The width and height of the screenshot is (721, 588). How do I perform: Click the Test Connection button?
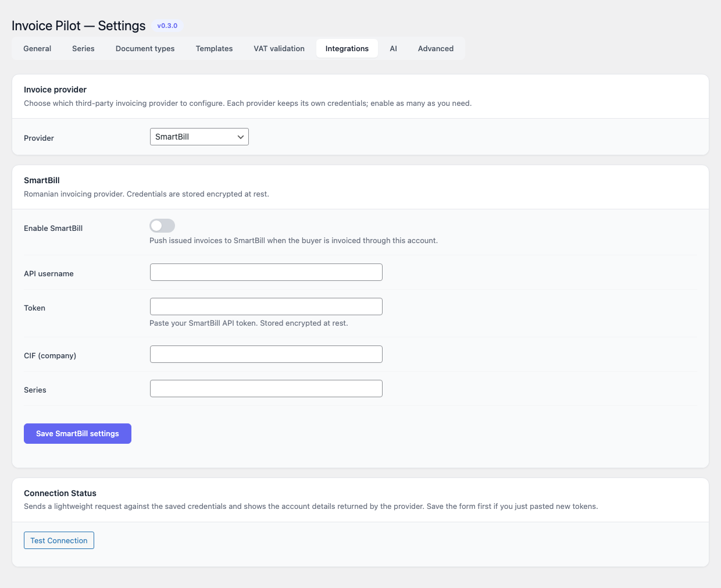[59, 540]
